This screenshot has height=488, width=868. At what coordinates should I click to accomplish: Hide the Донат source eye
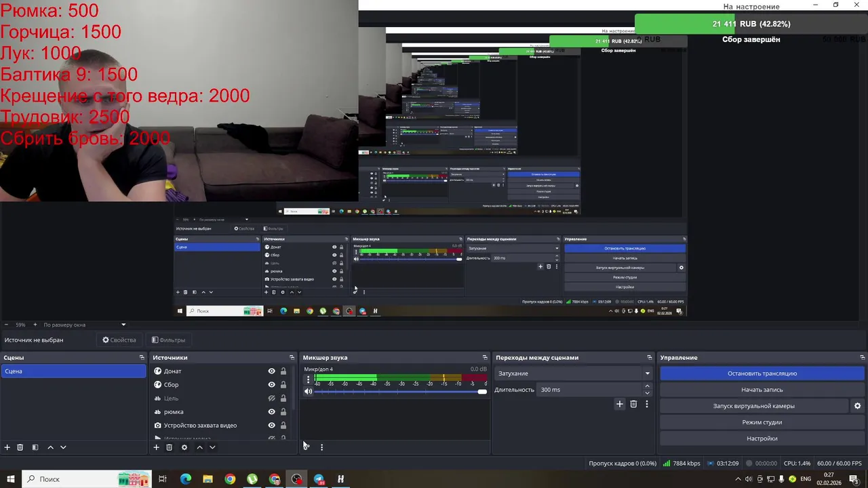tap(272, 371)
